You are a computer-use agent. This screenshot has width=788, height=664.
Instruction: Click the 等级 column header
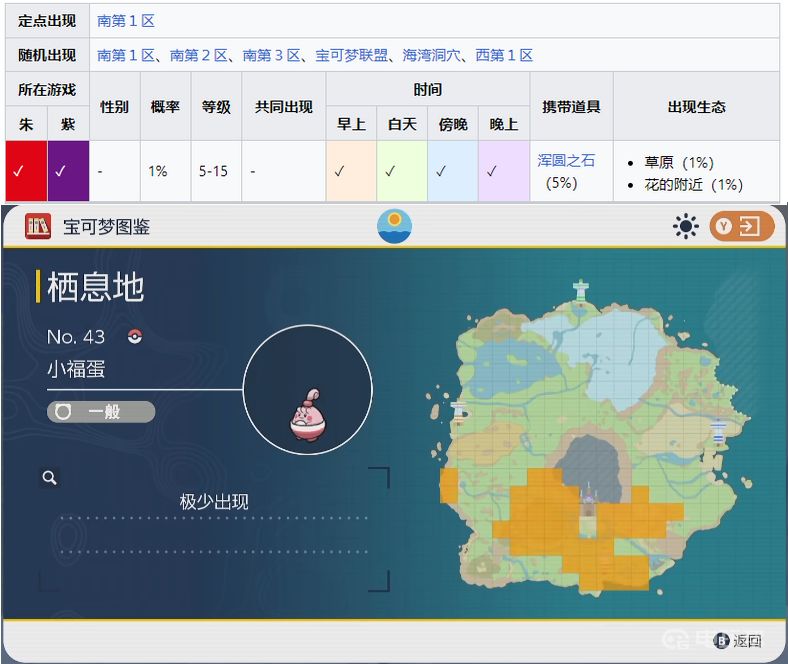(216, 106)
